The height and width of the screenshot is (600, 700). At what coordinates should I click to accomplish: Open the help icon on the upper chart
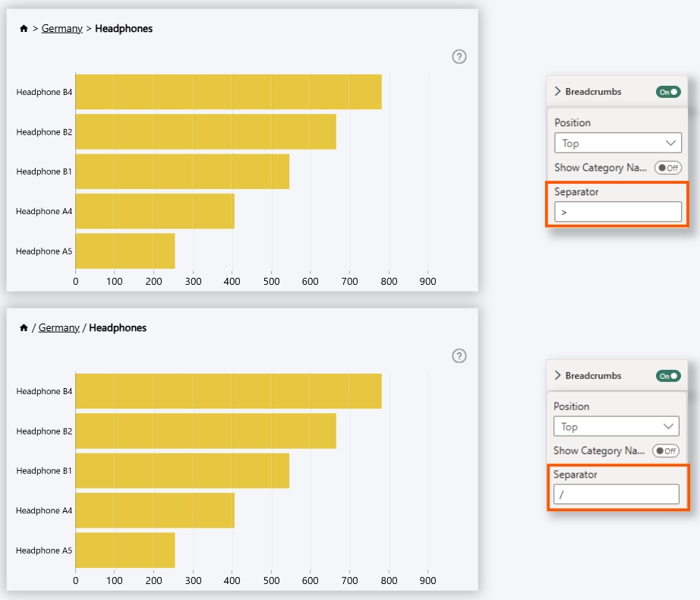459,56
